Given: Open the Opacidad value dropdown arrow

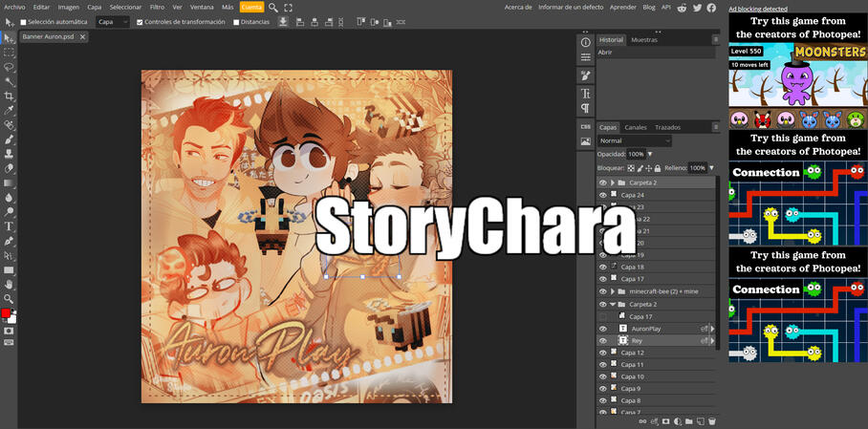Looking at the screenshot, I should pyautogui.click(x=650, y=154).
